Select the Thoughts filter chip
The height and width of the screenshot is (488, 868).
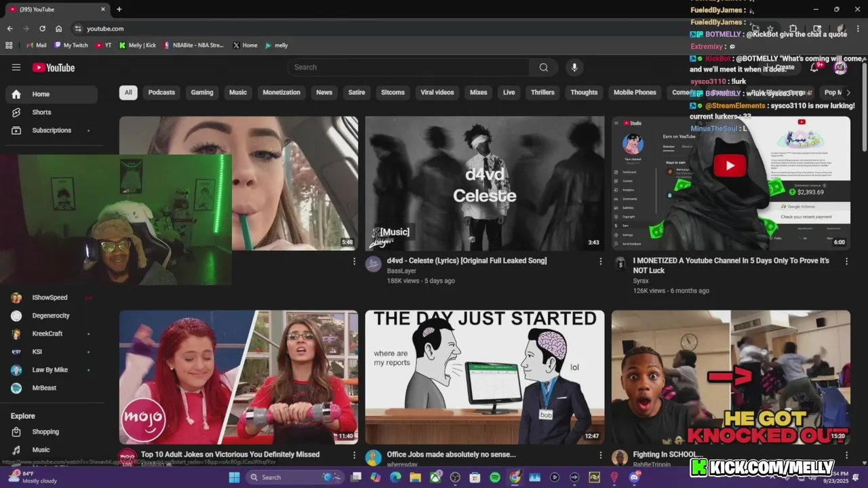[x=584, y=92]
